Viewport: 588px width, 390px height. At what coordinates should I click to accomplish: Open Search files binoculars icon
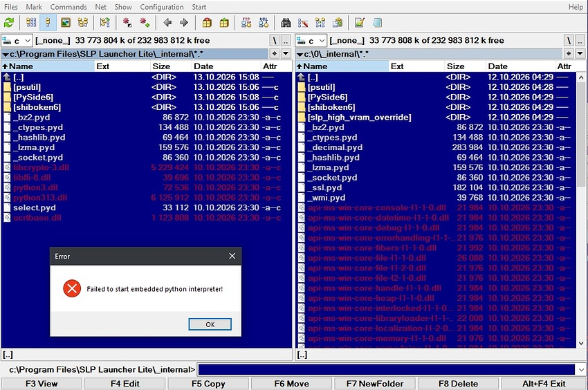pos(286,23)
